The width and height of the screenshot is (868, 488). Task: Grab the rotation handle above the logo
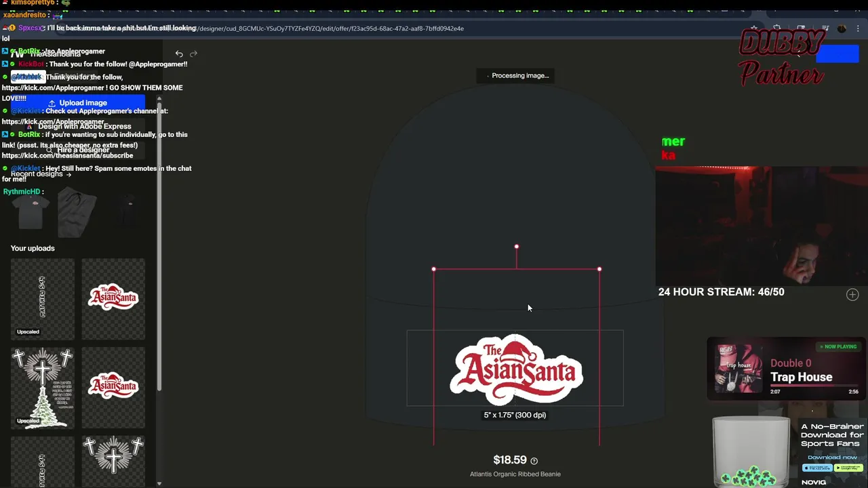click(x=516, y=247)
